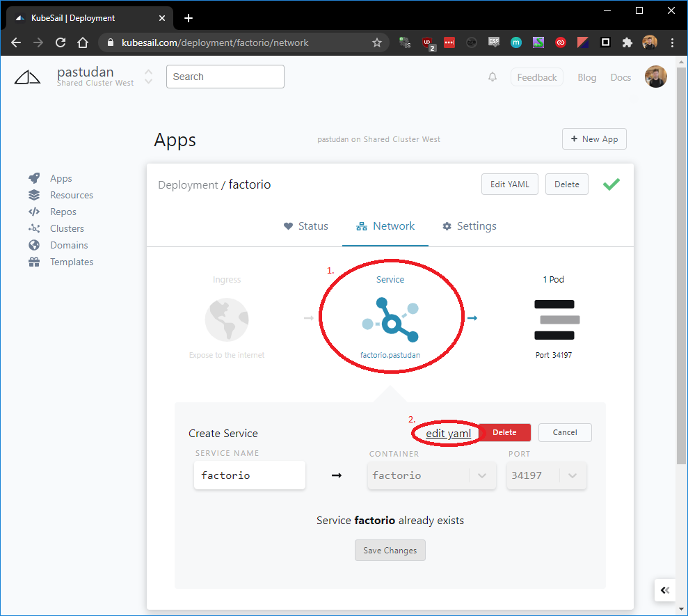Open Clusters via the nodes icon
The height and width of the screenshot is (616, 688).
tap(34, 228)
